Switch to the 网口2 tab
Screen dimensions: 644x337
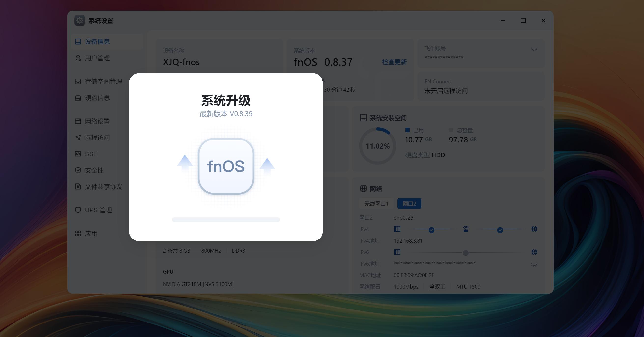(x=409, y=204)
